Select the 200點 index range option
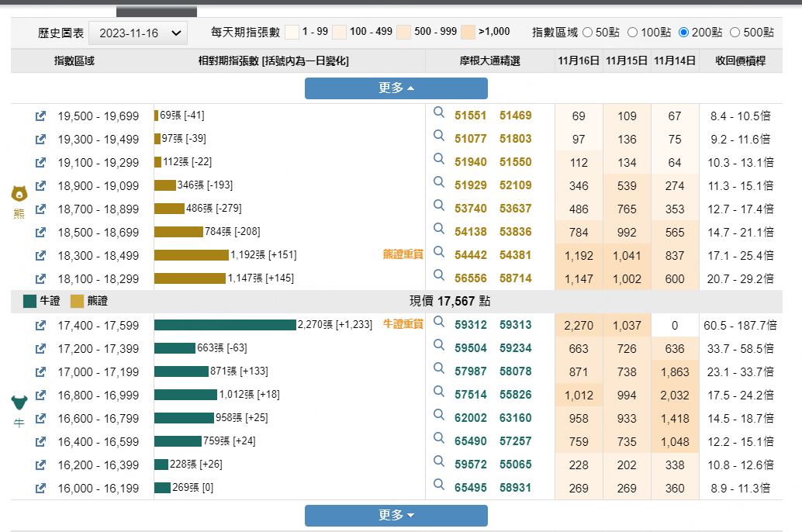The image size is (802, 532). (684, 33)
